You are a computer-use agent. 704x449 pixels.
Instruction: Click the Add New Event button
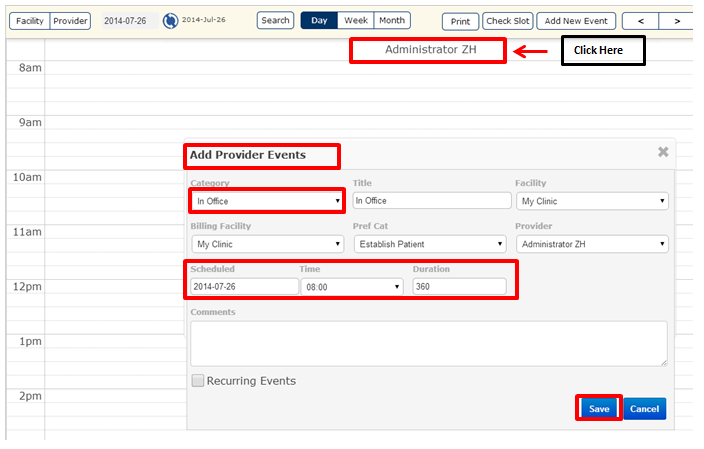576,21
